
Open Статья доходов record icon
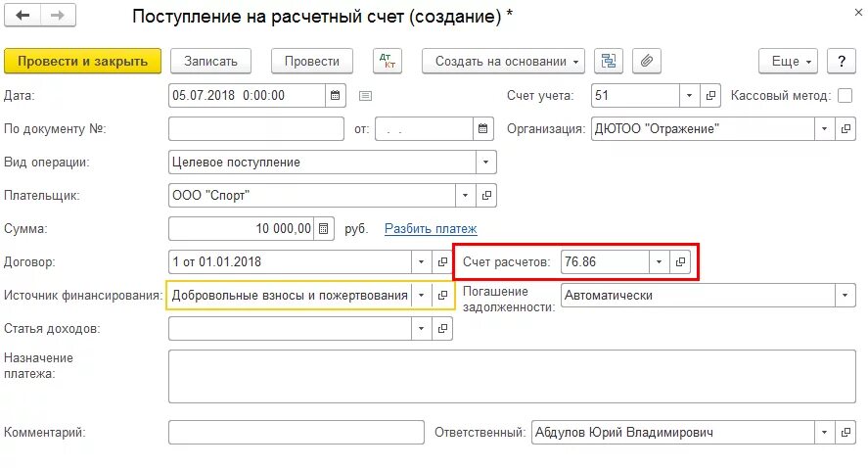[442, 328]
